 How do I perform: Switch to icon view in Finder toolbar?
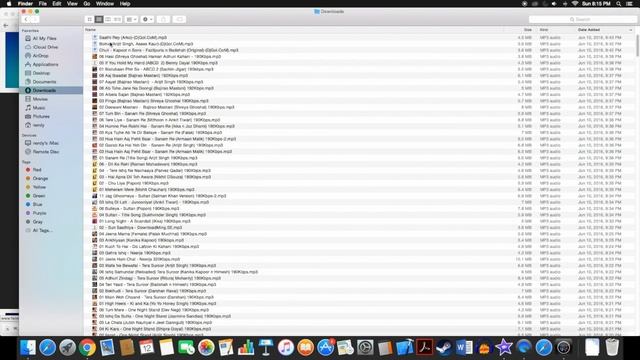coord(89,19)
